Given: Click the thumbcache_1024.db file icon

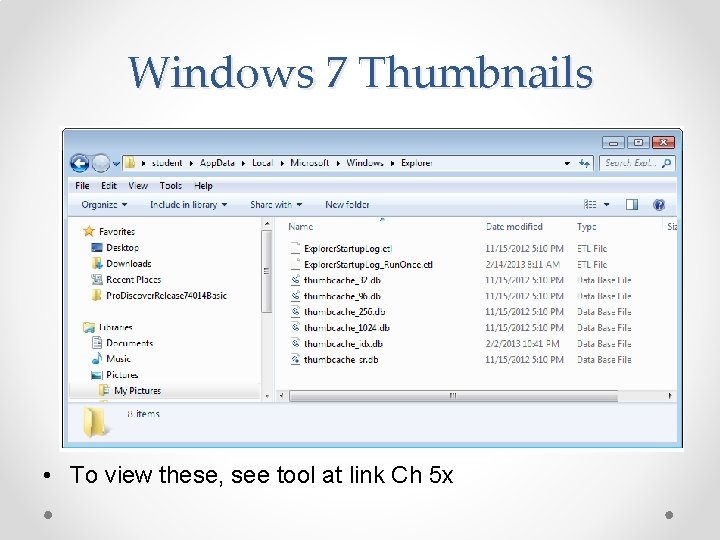Looking at the screenshot, I should pyautogui.click(x=295, y=328).
